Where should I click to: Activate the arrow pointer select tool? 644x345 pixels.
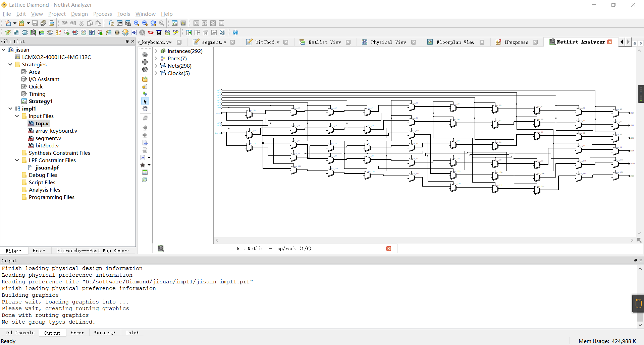(145, 101)
